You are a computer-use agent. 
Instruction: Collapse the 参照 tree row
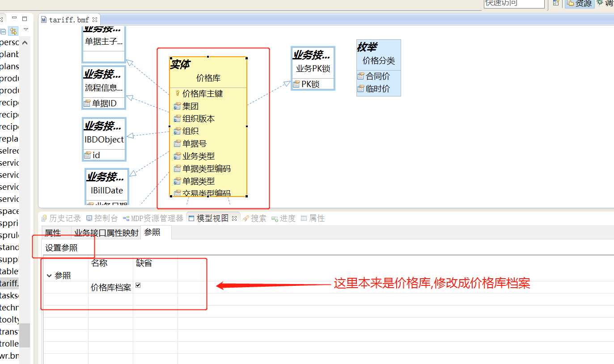(49, 276)
